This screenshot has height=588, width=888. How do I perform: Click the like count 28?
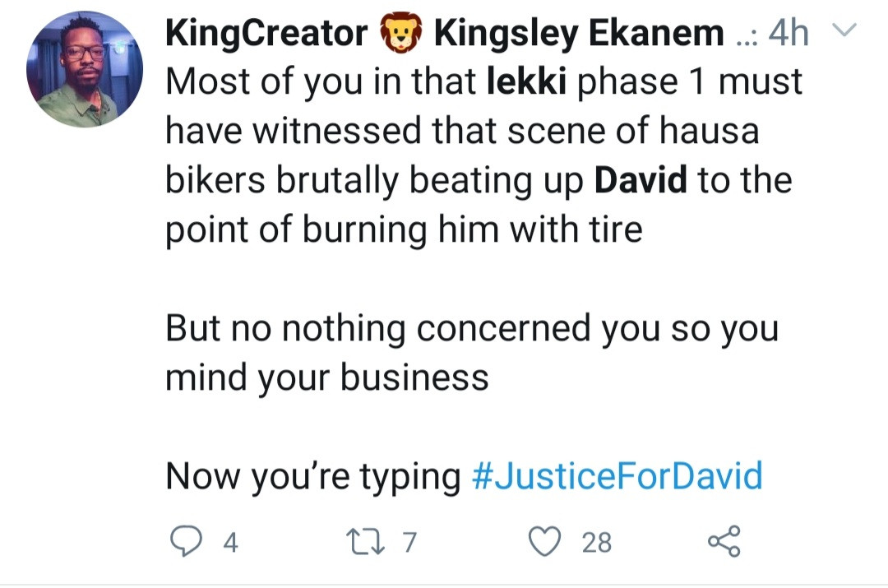point(596,542)
